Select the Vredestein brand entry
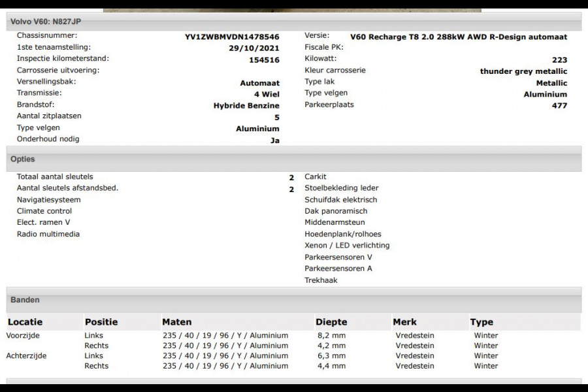The height and width of the screenshot is (392, 588). pos(414,335)
